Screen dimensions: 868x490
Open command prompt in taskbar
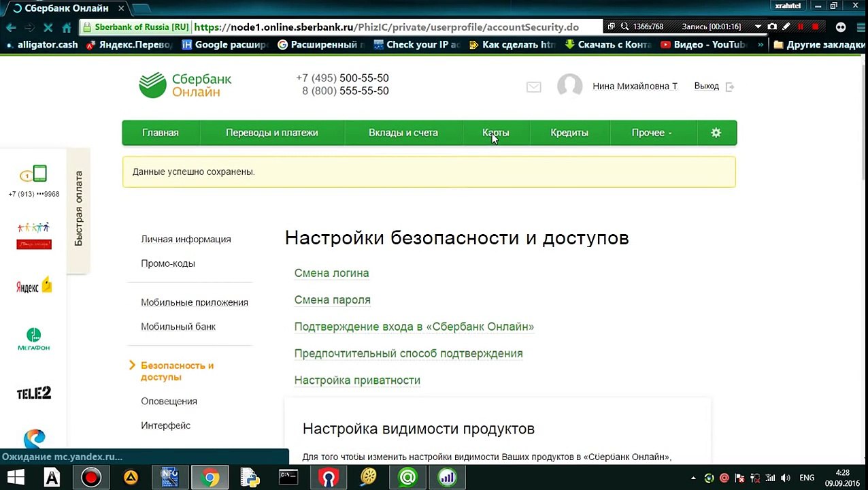tap(288, 478)
